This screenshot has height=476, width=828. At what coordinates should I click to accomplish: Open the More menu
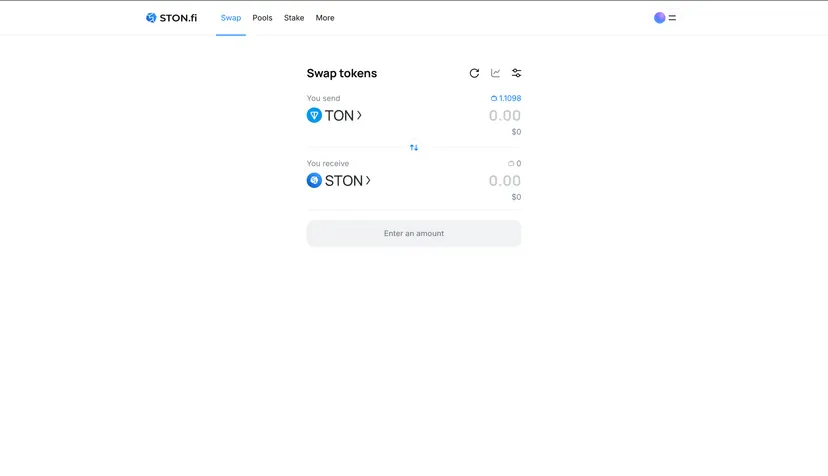click(x=325, y=18)
